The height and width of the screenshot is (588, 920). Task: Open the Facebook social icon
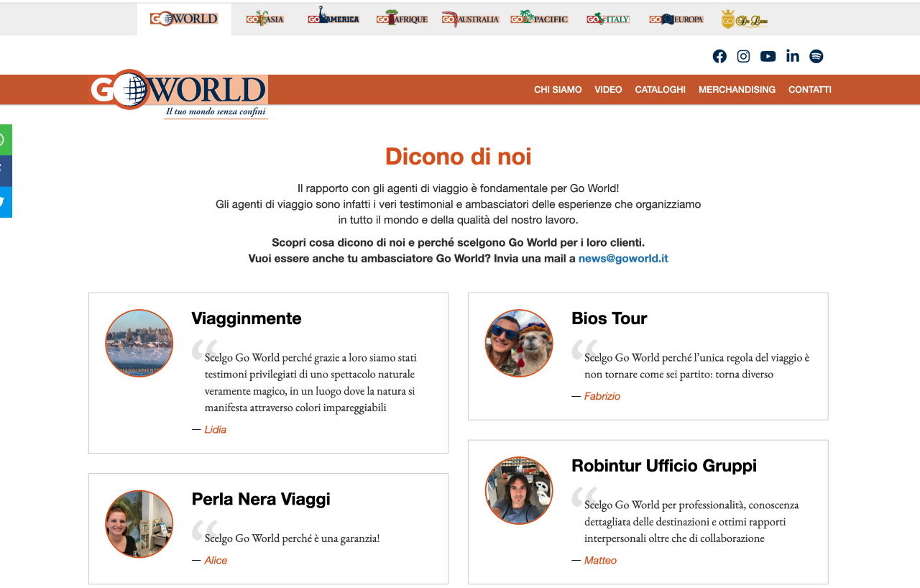[719, 56]
